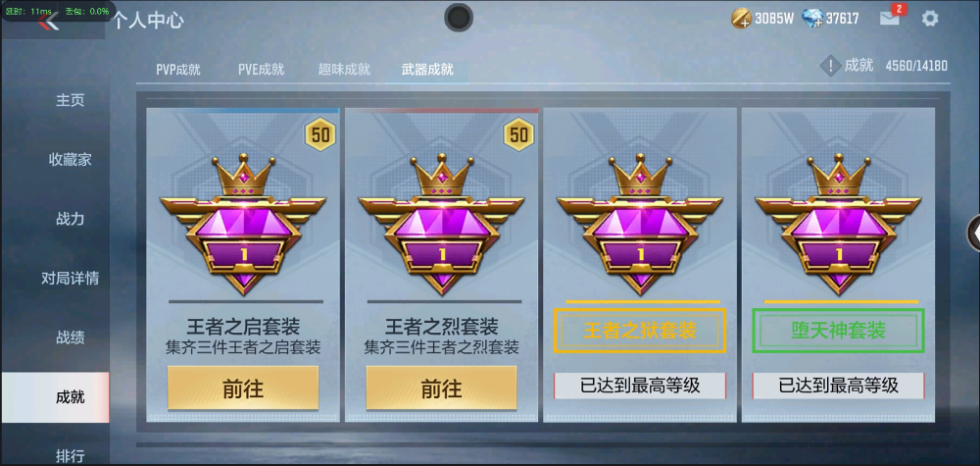Image resolution: width=980 pixels, height=466 pixels.
Task: Select the 堕天神套装 medal emblem
Action: click(838, 224)
